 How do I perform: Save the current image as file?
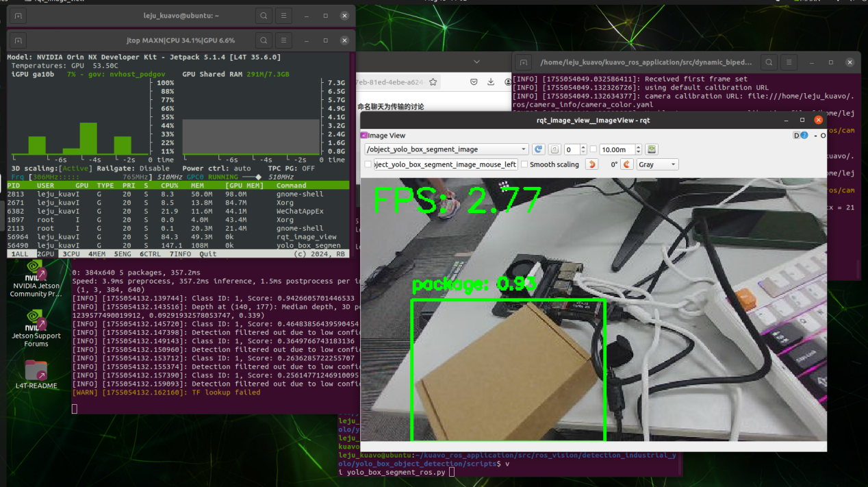652,149
